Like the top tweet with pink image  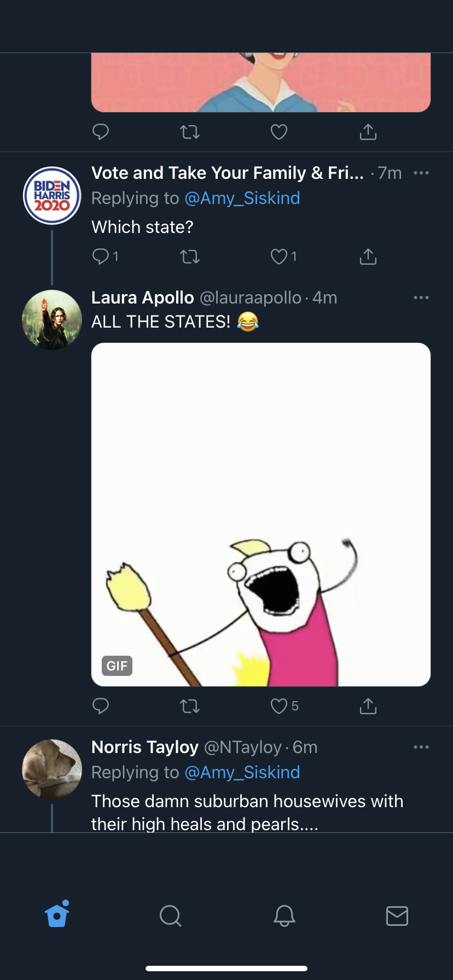tap(279, 132)
